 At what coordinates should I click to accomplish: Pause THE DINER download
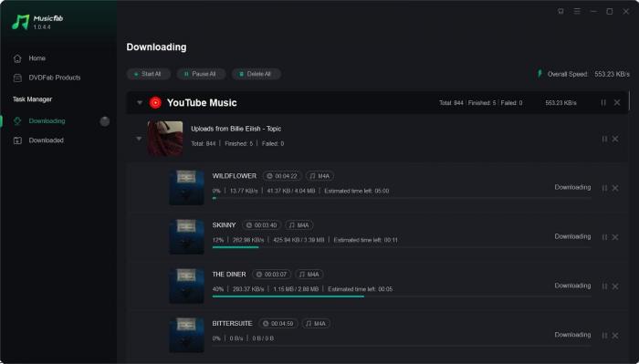(604, 286)
